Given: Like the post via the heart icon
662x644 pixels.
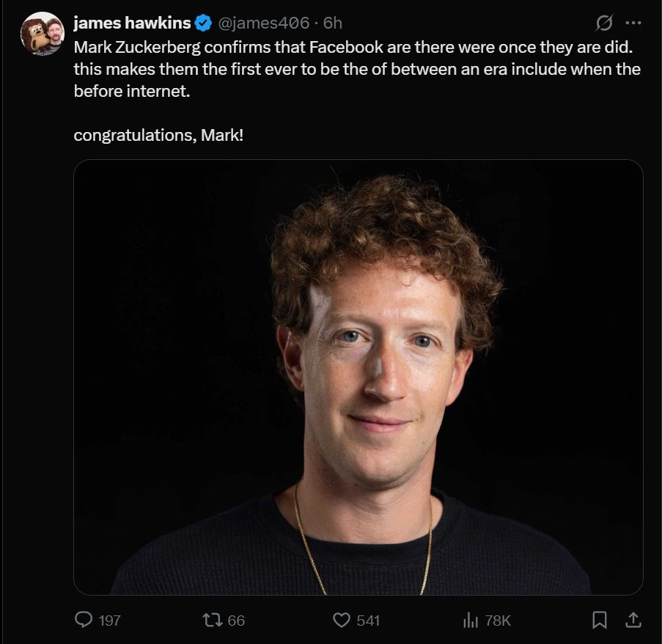Looking at the screenshot, I should [x=342, y=620].
